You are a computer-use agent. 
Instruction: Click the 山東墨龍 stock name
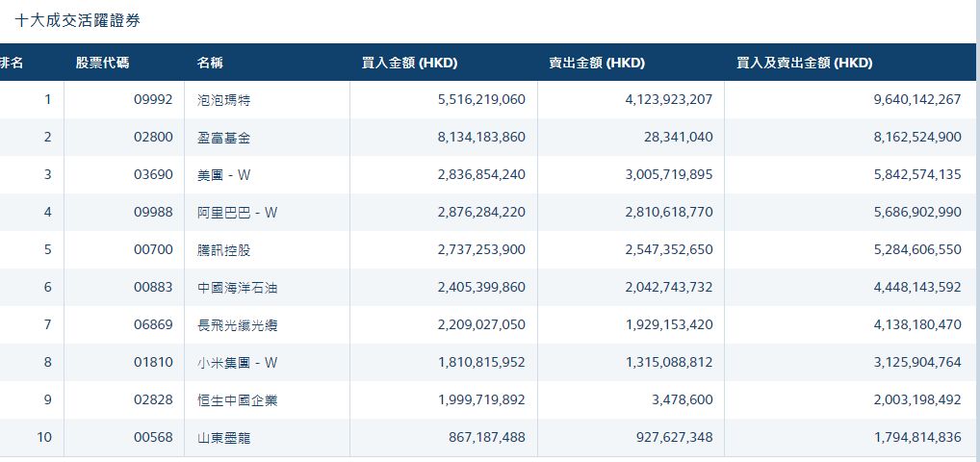click(x=223, y=438)
